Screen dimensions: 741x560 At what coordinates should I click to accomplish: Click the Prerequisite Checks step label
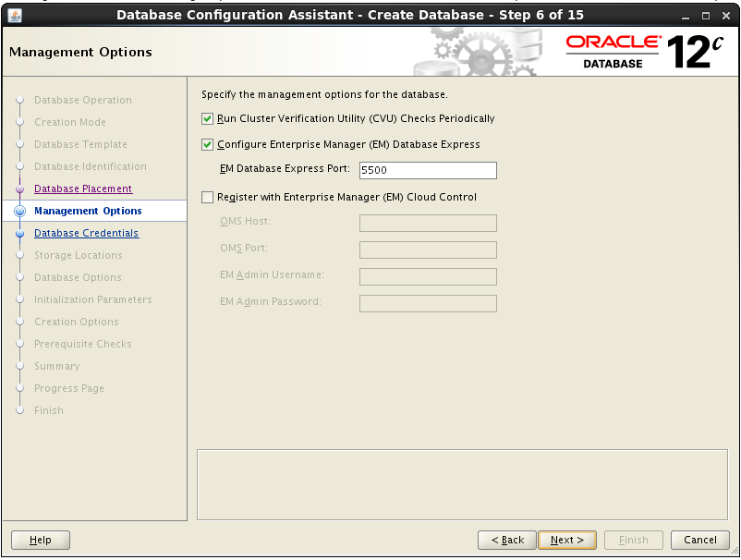tap(83, 344)
